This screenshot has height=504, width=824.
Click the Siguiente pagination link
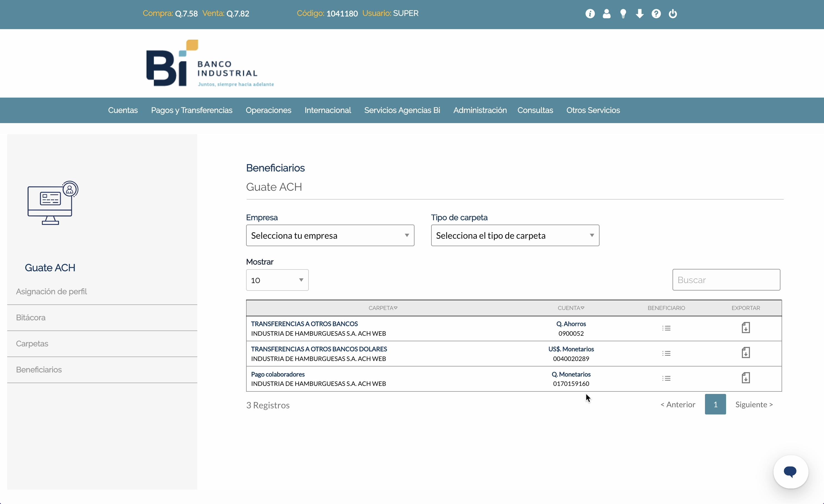click(754, 404)
